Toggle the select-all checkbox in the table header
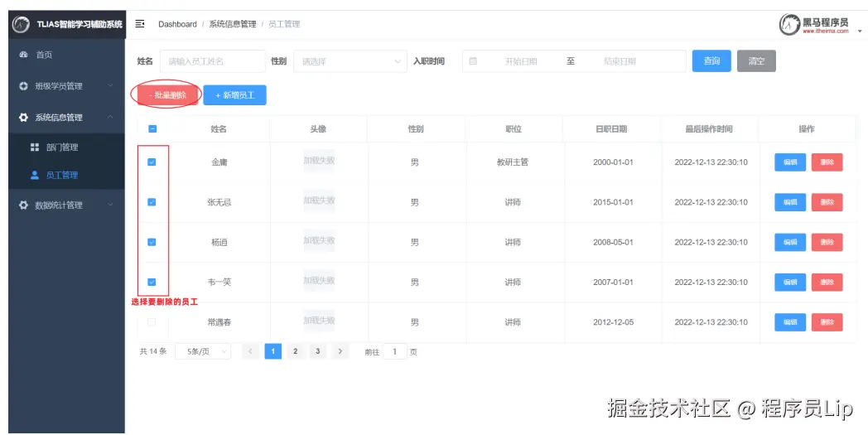Screen dimensions: 868x435 point(152,128)
